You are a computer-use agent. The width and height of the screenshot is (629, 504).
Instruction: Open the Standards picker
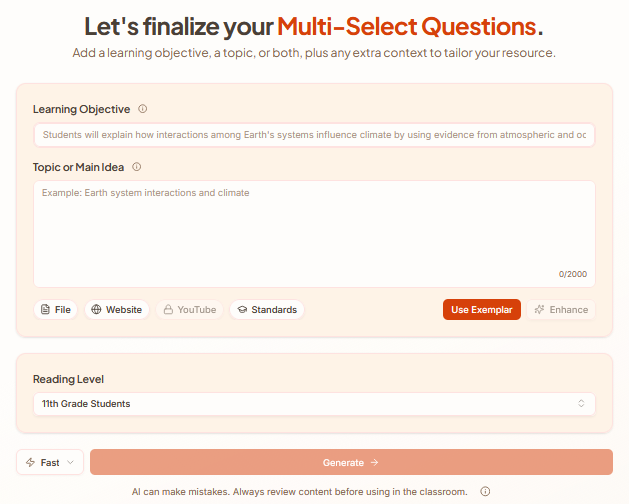(267, 310)
